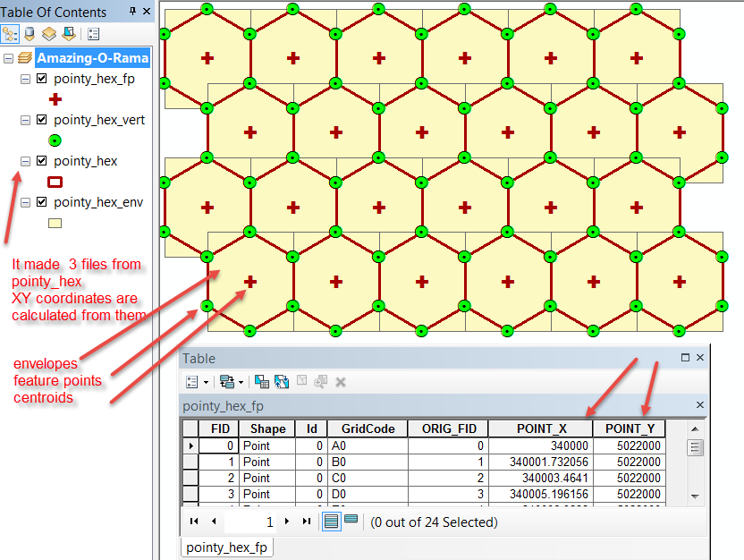Toggle pointy_hex_env layer visibility checkbox
The width and height of the screenshot is (744, 560).
[x=42, y=202]
